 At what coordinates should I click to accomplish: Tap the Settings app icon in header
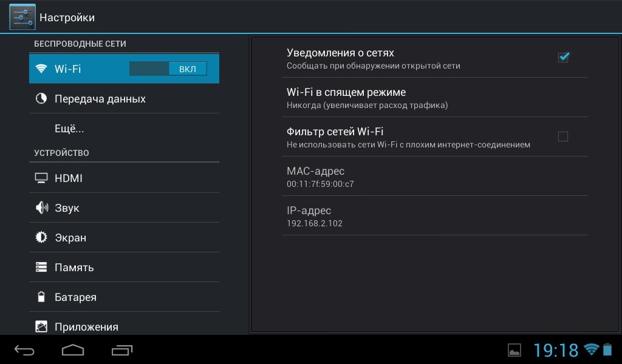(x=22, y=17)
